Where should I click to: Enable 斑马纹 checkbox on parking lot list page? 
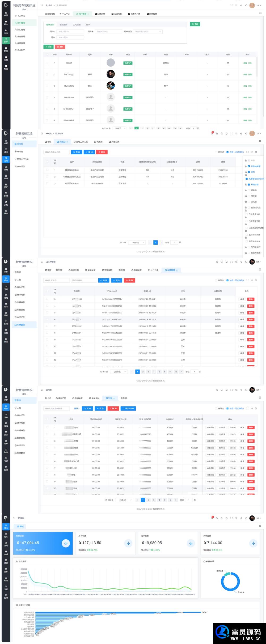coord(216,409)
